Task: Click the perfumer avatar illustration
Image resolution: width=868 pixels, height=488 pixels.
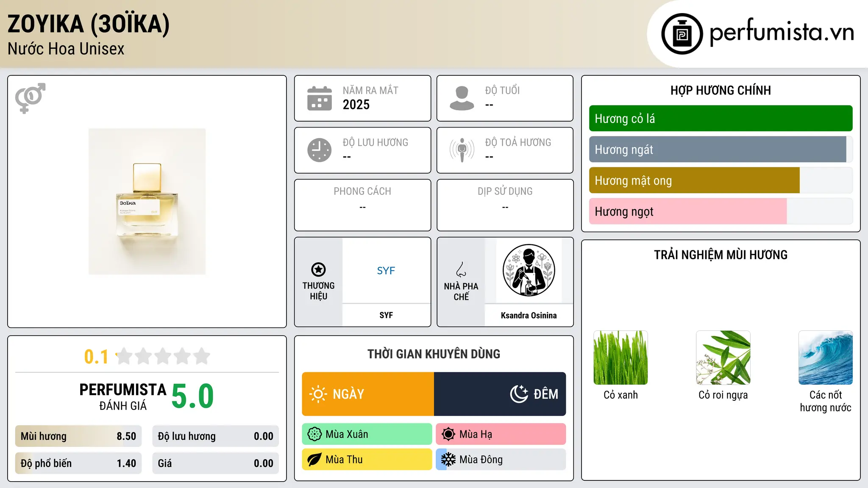Action: [529, 270]
